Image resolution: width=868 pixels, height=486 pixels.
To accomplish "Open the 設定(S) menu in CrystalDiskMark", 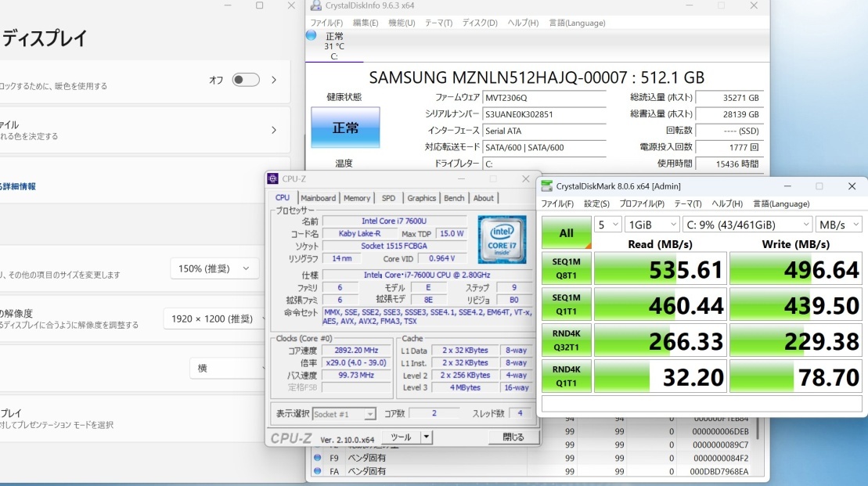I will [596, 203].
